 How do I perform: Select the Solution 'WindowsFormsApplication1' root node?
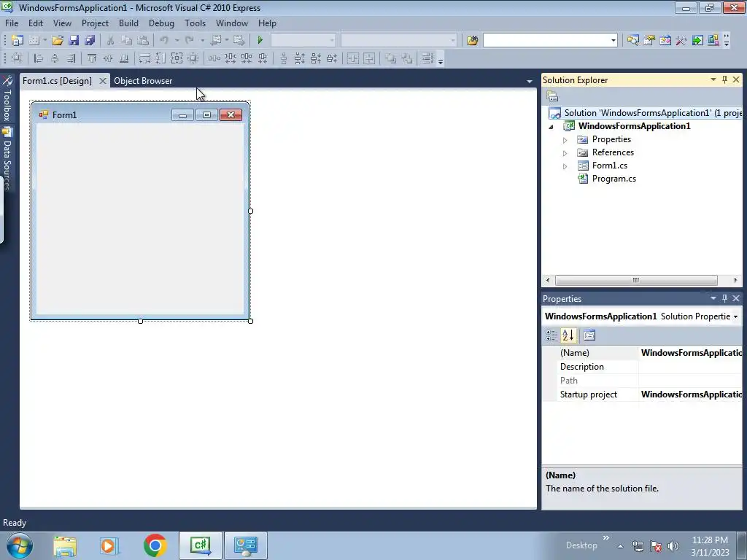click(x=645, y=113)
